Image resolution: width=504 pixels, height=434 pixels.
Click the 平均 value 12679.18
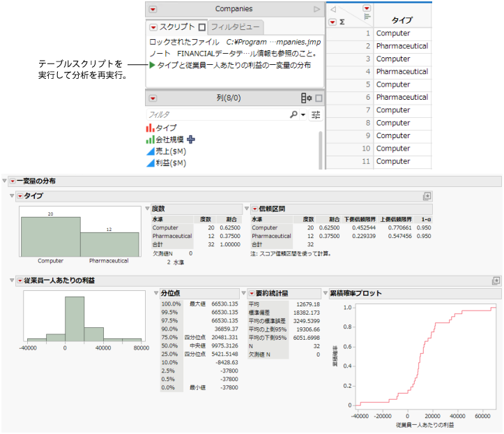click(308, 304)
